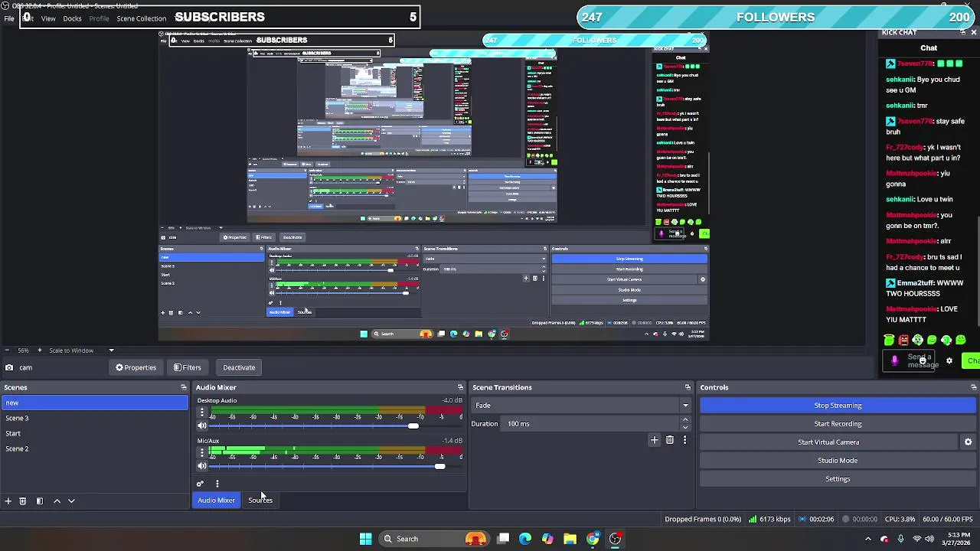Switch to the Audio Mixer tab
Image resolution: width=980 pixels, height=551 pixels.
point(217,500)
